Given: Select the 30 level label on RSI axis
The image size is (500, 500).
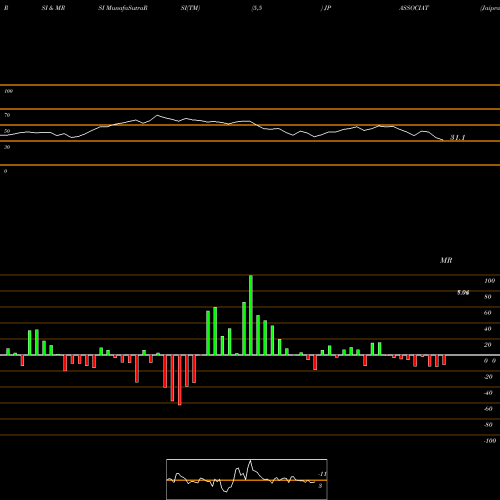Looking at the screenshot, I should [7, 147].
